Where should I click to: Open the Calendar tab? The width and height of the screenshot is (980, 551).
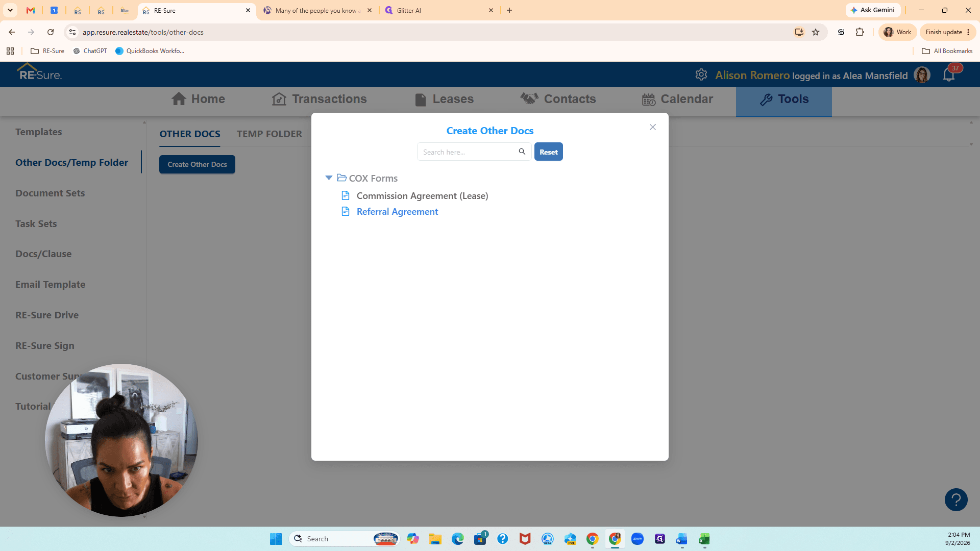677,99
